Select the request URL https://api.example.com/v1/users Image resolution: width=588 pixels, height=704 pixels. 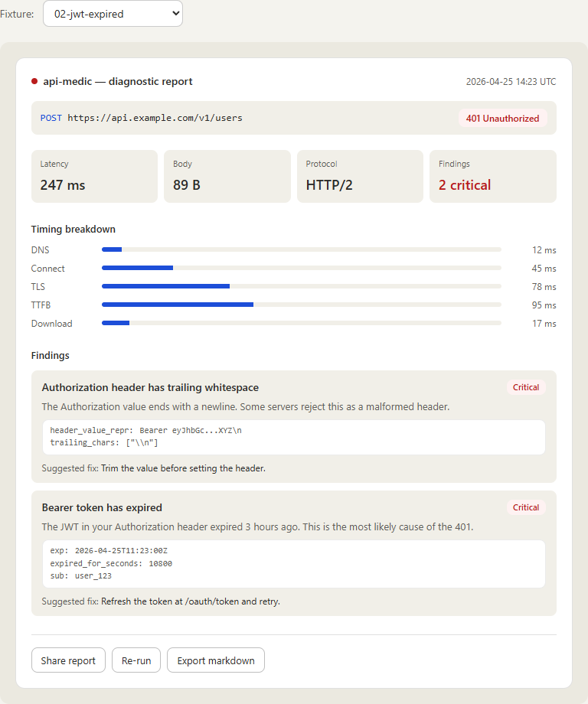point(155,118)
